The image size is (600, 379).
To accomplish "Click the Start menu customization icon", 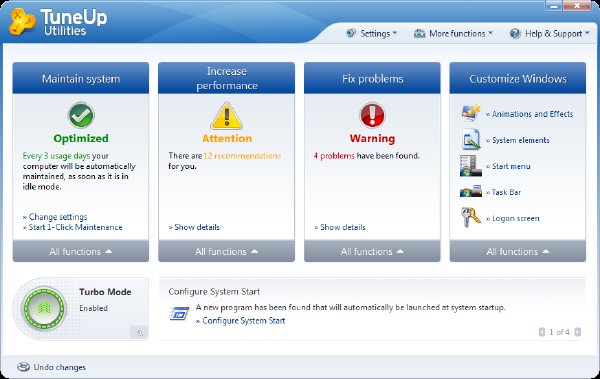I will point(471,166).
